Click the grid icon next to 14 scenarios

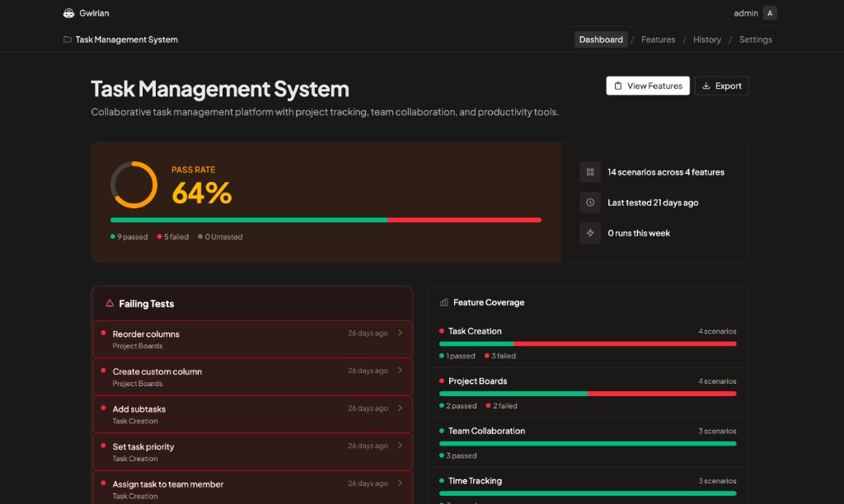coord(589,172)
